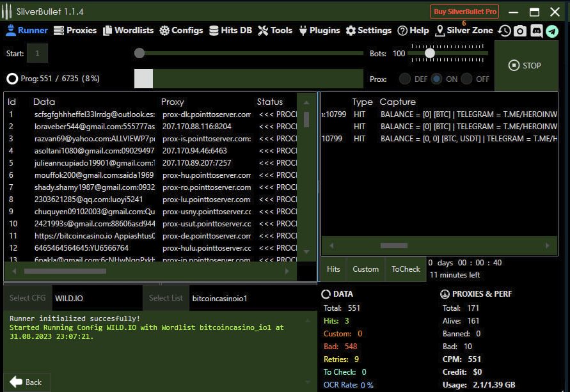Open Plugins via the plug icon
The image size is (570, 392).
(303, 31)
